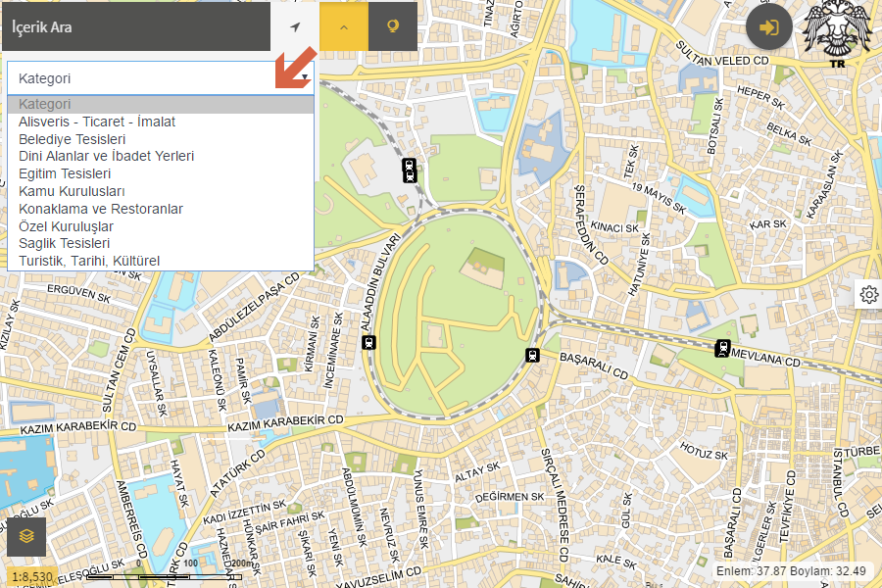Select 'Turistik, Tarihi, Kültürel' option
882x588 pixels.
89,261
